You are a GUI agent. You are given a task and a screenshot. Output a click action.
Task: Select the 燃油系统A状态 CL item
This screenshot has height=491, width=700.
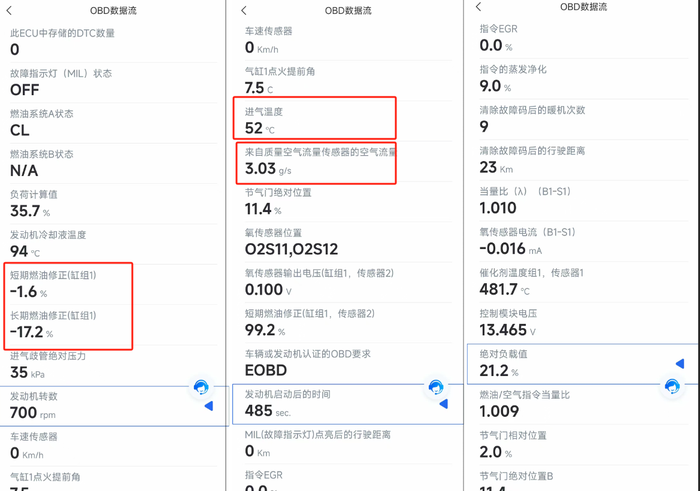110,122
